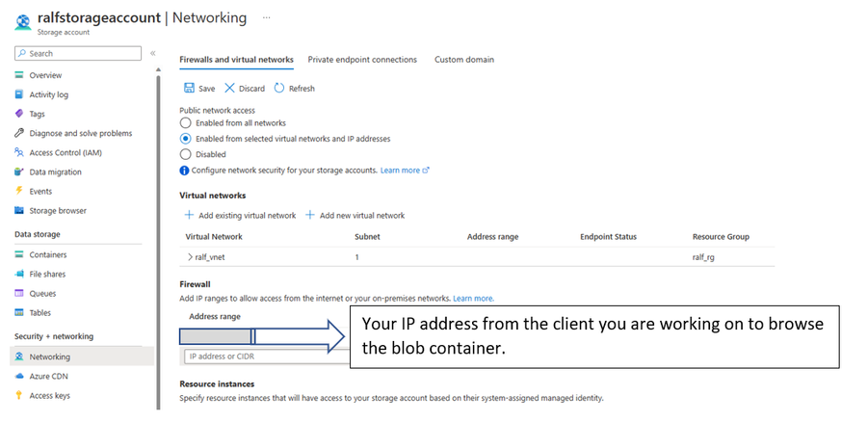
Task: Click the Containers icon
Action: (19, 254)
